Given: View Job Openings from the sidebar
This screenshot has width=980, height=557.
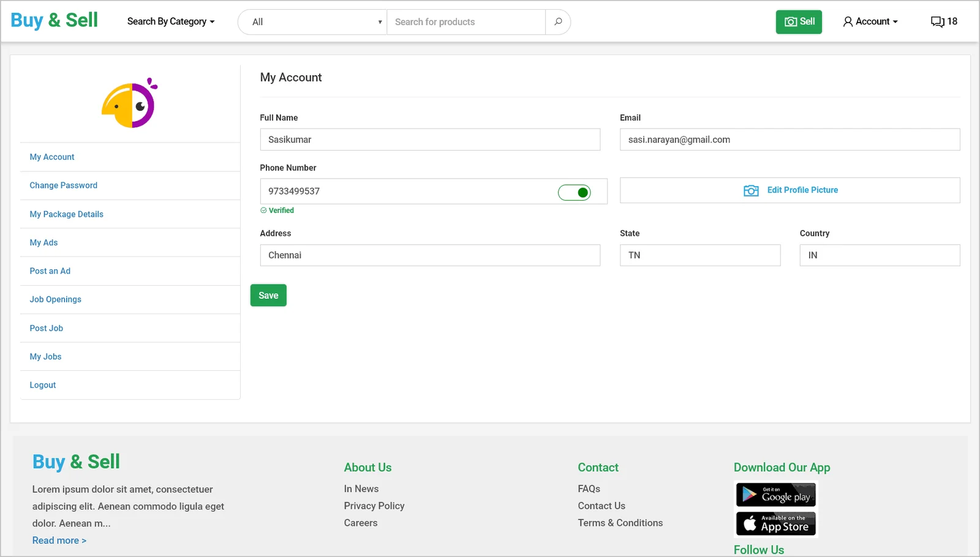Looking at the screenshot, I should [56, 299].
